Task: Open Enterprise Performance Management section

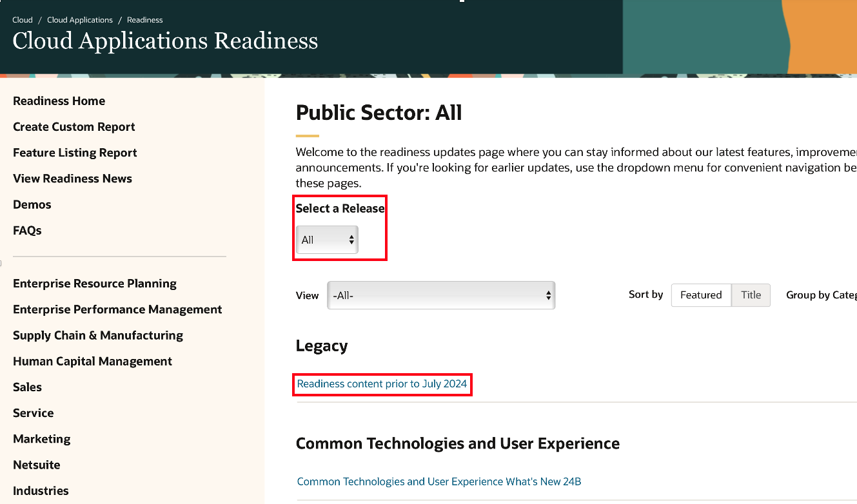Action: tap(117, 309)
